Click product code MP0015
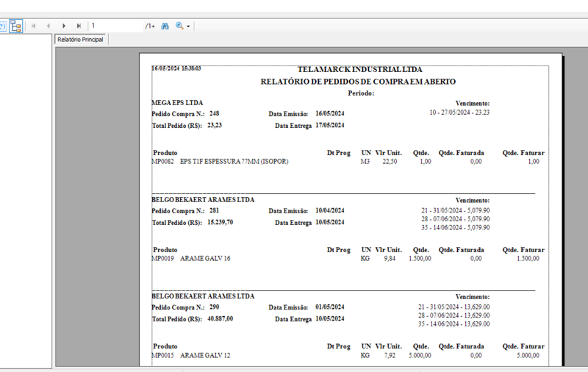 coord(162,356)
